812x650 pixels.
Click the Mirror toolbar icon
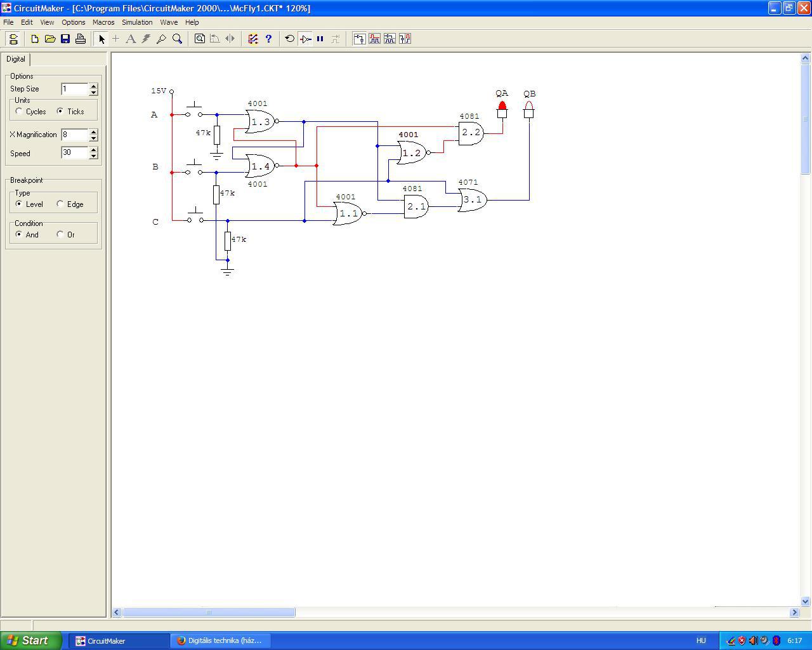coord(230,39)
